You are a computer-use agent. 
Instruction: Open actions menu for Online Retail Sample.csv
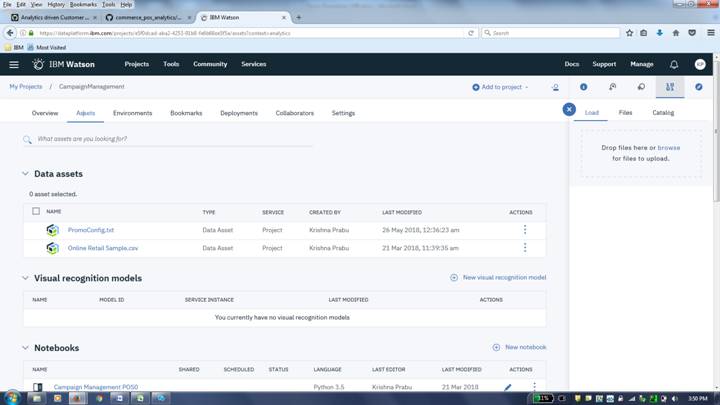click(525, 248)
